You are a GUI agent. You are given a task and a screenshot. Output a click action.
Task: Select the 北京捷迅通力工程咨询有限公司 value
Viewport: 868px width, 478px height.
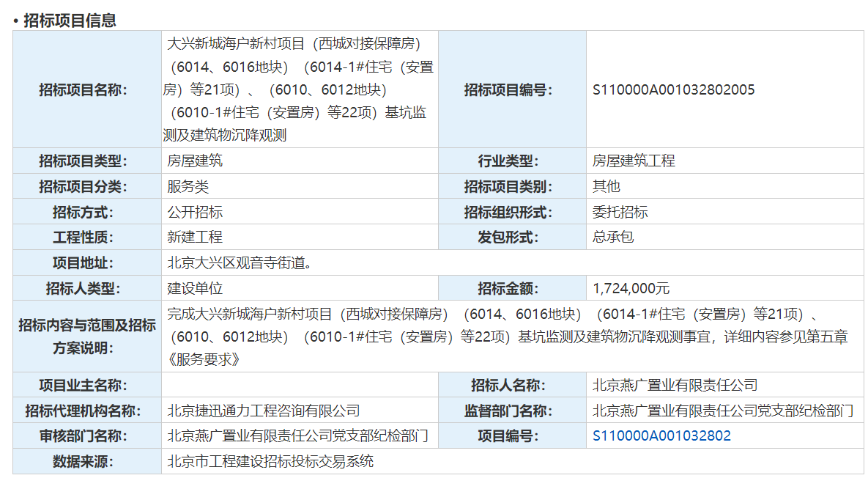coord(264,411)
